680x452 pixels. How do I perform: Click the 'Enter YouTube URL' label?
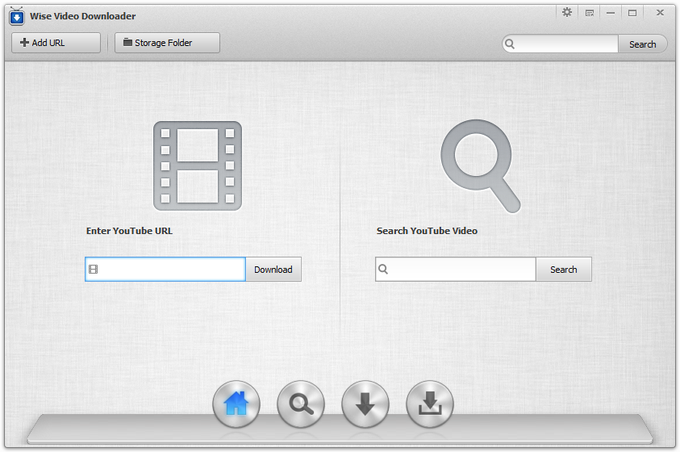(129, 231)
